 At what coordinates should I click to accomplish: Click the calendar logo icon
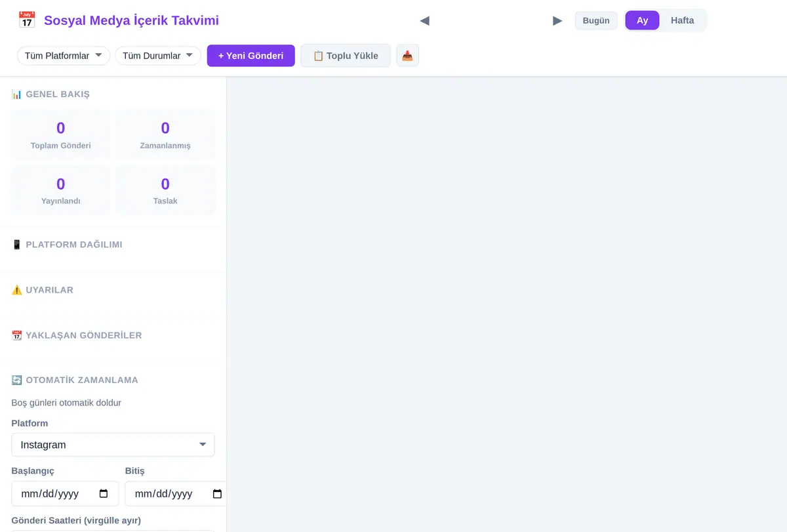click(x=27, y=20)
